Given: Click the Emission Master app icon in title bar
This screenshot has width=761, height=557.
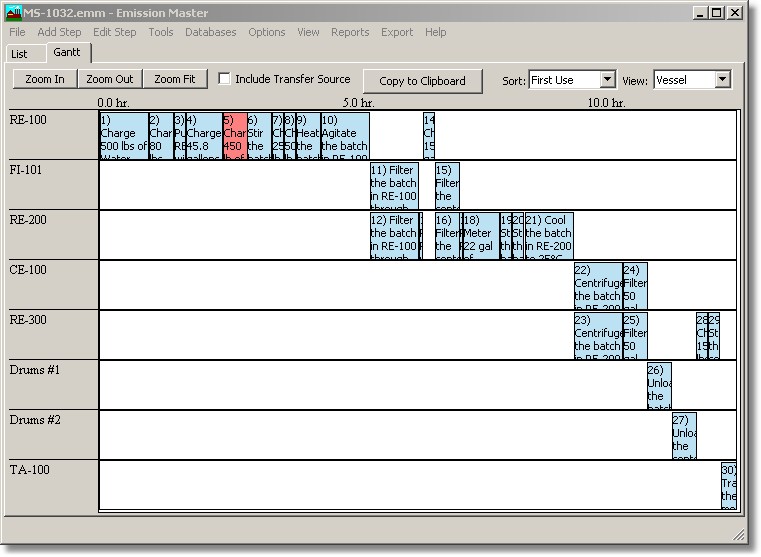Looking at the screenshot, I should 14,13.
